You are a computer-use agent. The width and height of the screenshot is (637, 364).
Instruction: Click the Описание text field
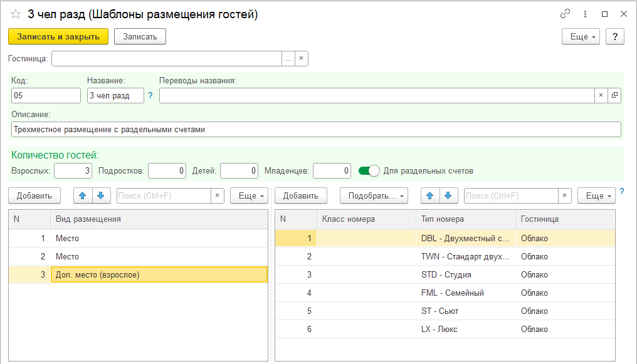[316, 129]
